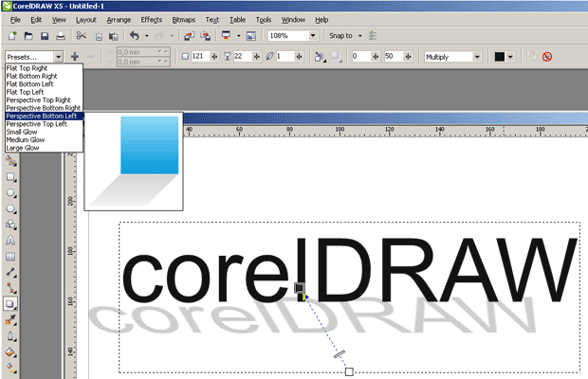Screen dimensions: 588x379
Task: Open the Layout menu
Action: [86, 20]
